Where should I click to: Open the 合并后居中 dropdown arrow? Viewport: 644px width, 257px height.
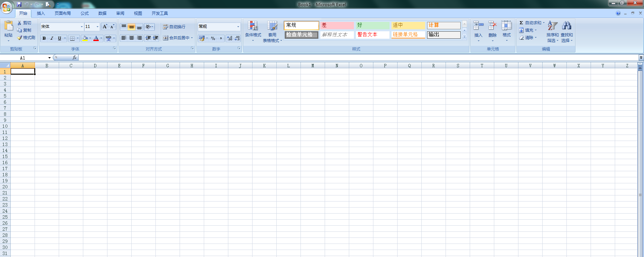tap(192, 38)
